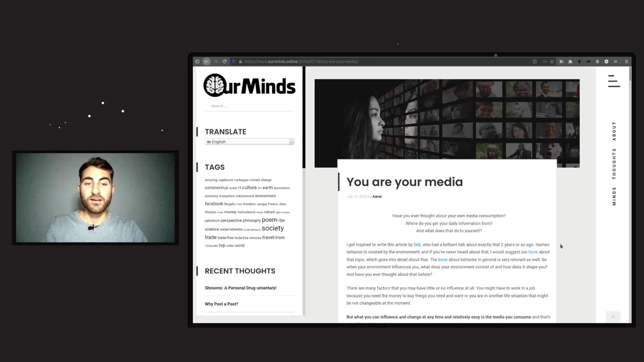Toggle reader view icon in address bar
The image size is (644, 362).
pyautogui.click(x=534, y=61)
